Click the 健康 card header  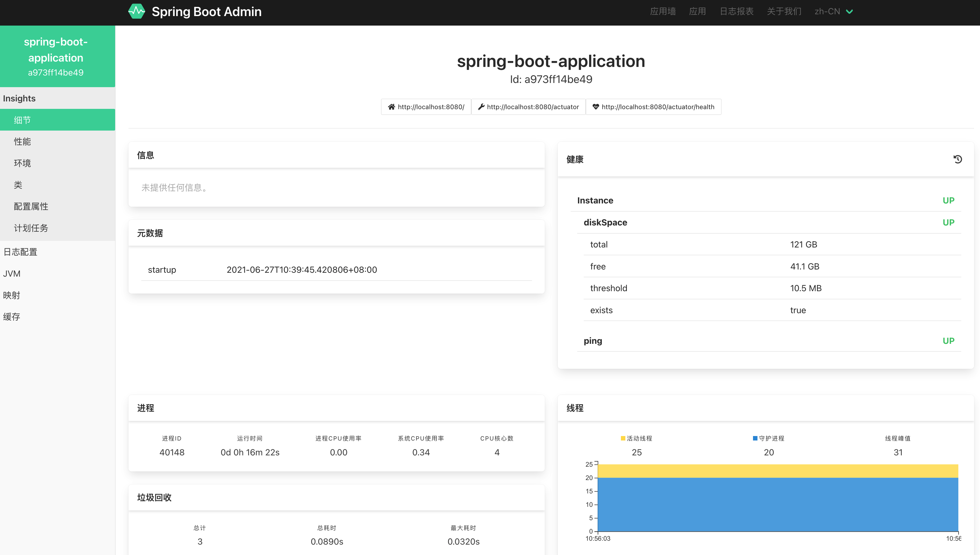[x=766, y=159]
